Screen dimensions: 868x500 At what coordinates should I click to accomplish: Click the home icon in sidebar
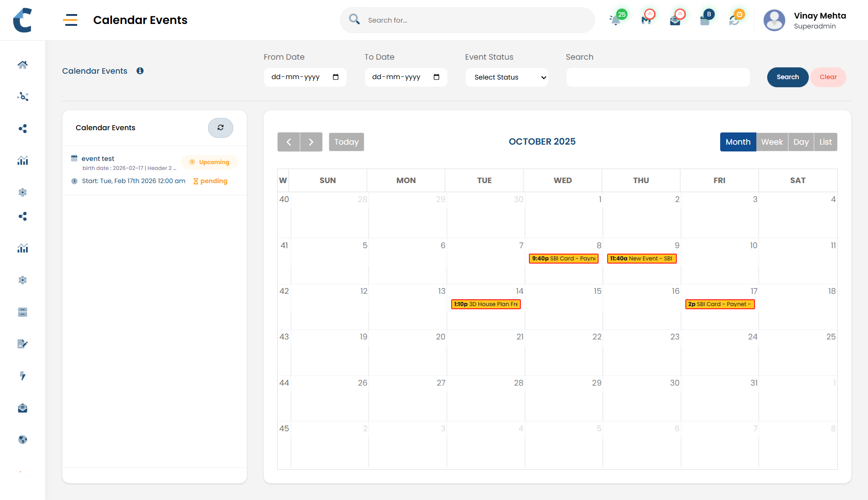click(x=23, y=65)
